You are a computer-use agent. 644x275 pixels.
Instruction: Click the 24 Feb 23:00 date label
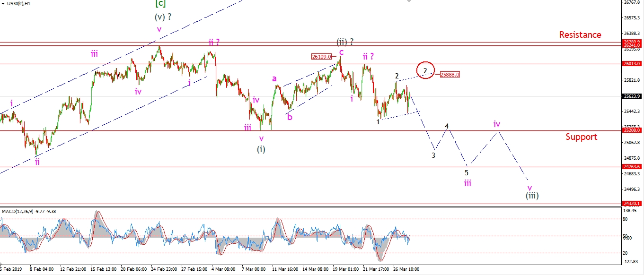164,269
